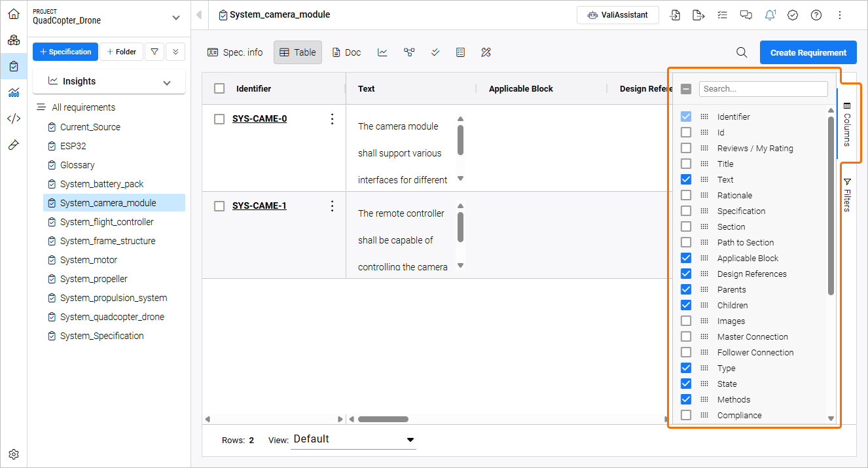Click the Create Requirement button

(808, 52)
